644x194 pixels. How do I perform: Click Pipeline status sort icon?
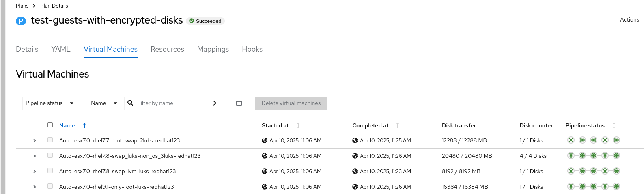pos(614,126)
